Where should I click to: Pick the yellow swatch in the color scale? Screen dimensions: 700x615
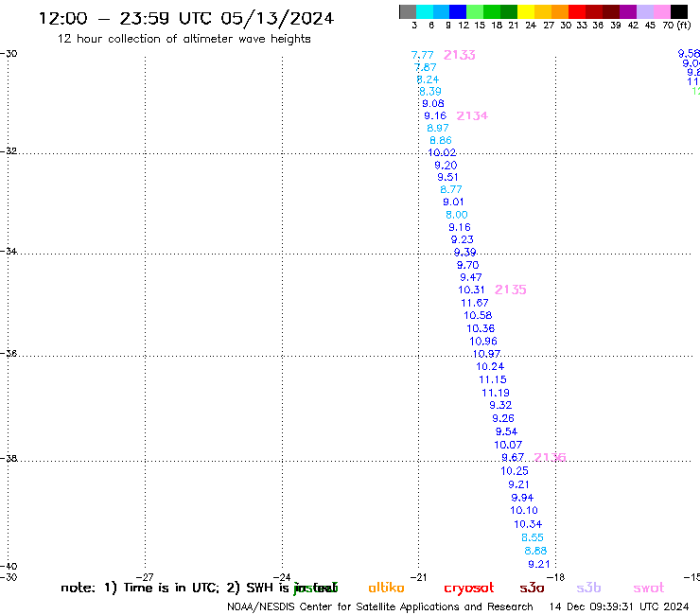point(526,11)
